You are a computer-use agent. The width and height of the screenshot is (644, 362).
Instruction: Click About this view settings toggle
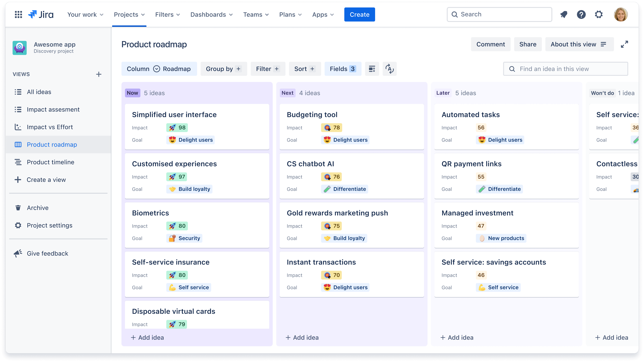tap(578, 44)
